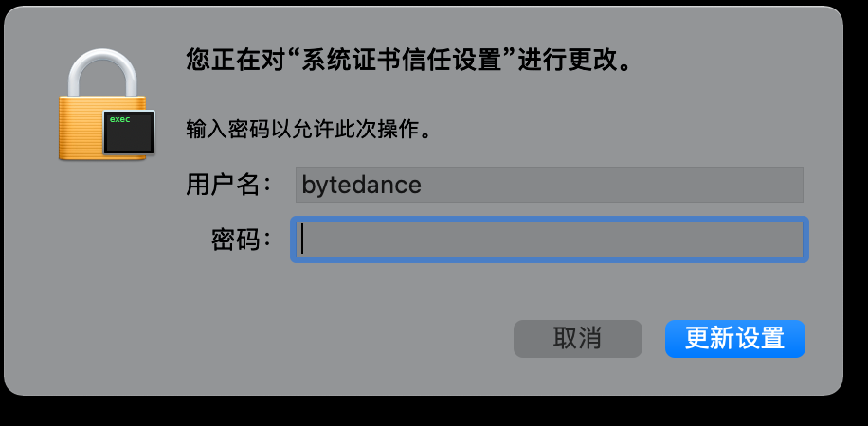Click the green "exec" text on badge
This screenshot has width=868, height=426.
[119, 119]
